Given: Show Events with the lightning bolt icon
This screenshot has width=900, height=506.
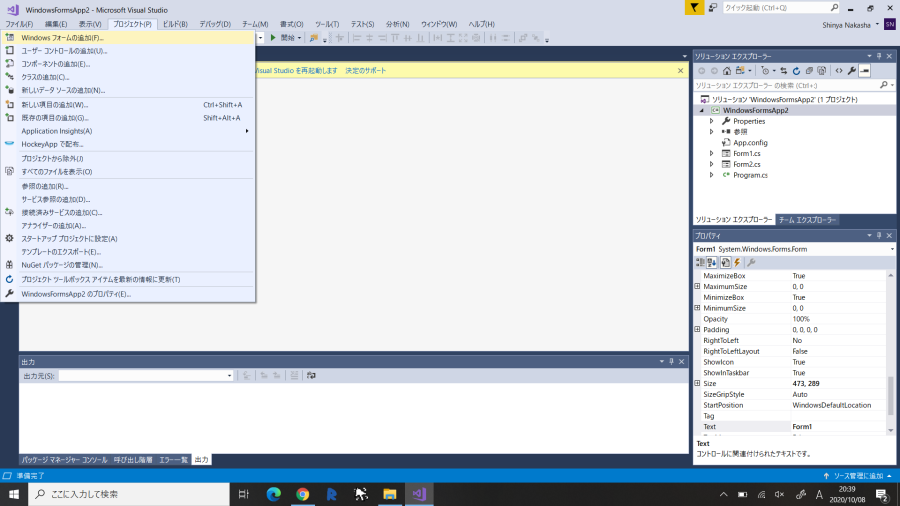Looking at the screenshot, I should tap(738, 262).
